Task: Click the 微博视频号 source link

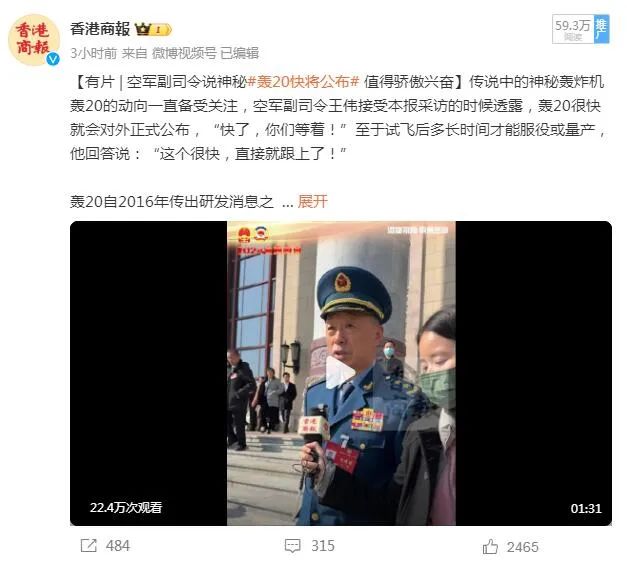Action: point(184,53)
